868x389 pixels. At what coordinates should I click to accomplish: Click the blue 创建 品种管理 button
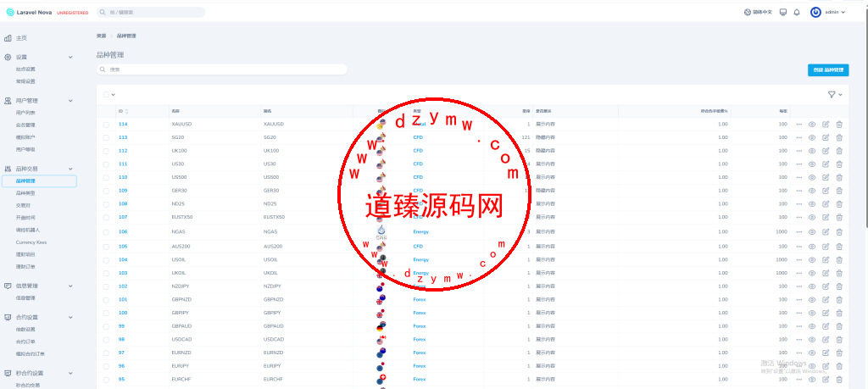tap(827, 69)
